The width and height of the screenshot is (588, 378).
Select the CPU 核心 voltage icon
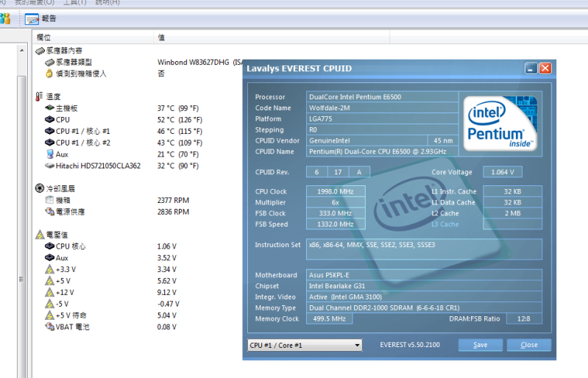tap(49, 246)
